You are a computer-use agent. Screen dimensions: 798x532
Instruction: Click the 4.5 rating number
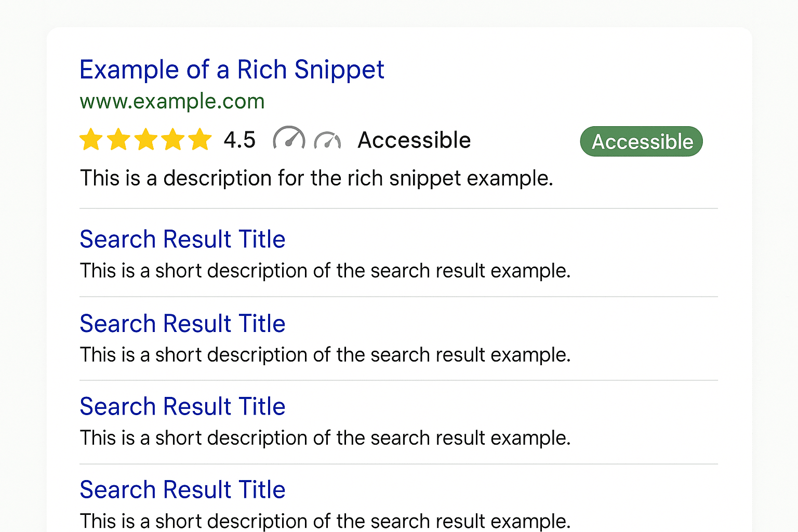pyautogui.click(x=240, y=140)
